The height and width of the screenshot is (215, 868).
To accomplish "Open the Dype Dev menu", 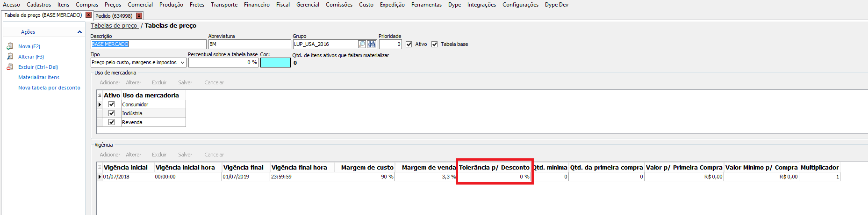I will (x=556, y=5).
